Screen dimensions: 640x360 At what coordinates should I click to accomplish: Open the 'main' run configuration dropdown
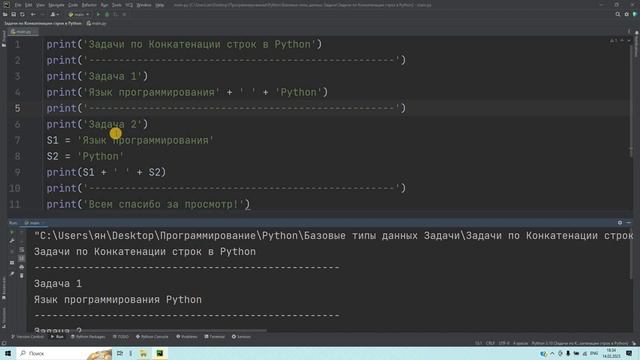(79, 14)
